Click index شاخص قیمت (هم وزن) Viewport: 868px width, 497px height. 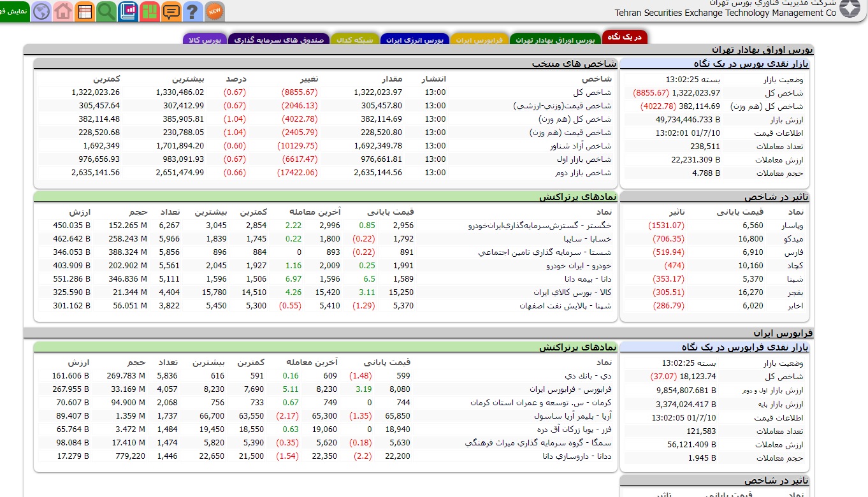(x=570, y=133)
